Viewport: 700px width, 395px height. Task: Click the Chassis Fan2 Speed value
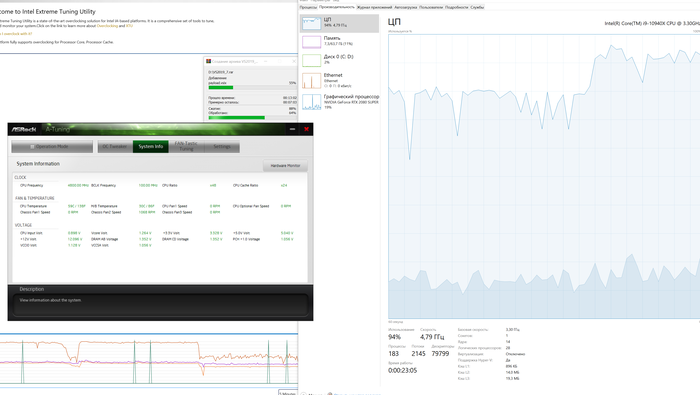point(146,212)
